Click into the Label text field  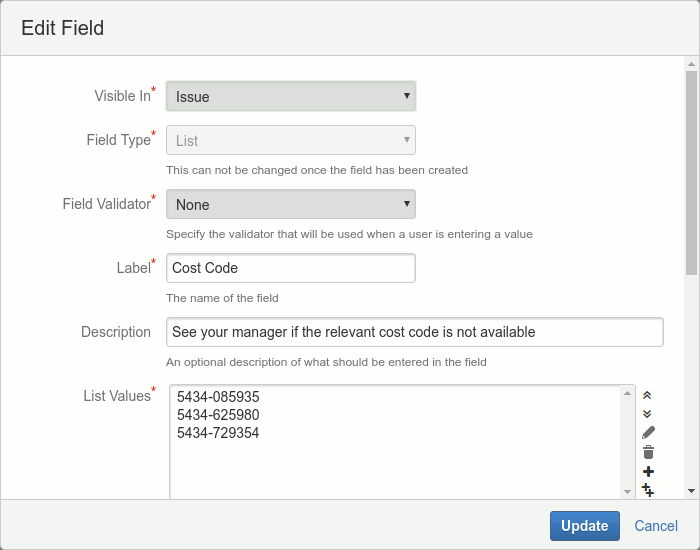[290, 268]
